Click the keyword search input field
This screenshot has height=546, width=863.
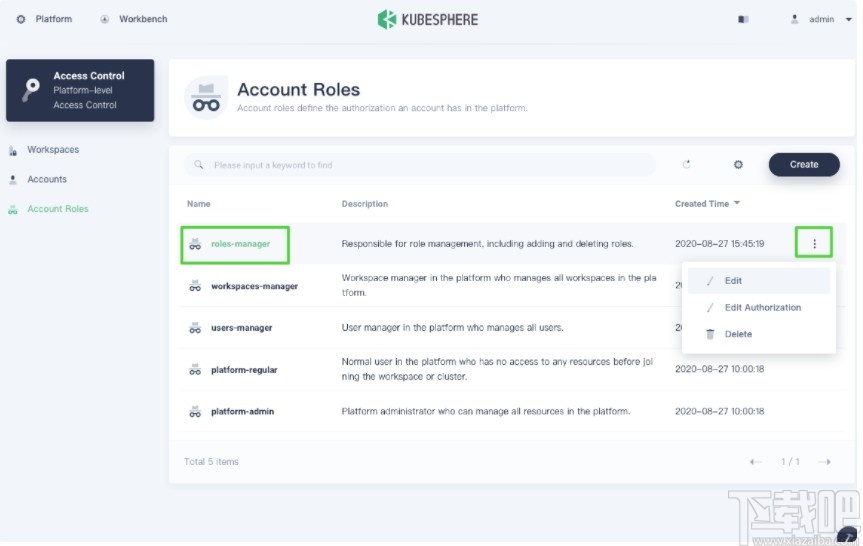pos(420,165)
